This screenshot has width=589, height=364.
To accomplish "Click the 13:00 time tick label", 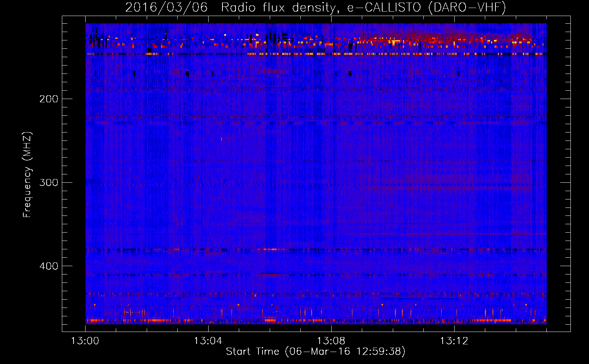I will click(x=85, y=341).
